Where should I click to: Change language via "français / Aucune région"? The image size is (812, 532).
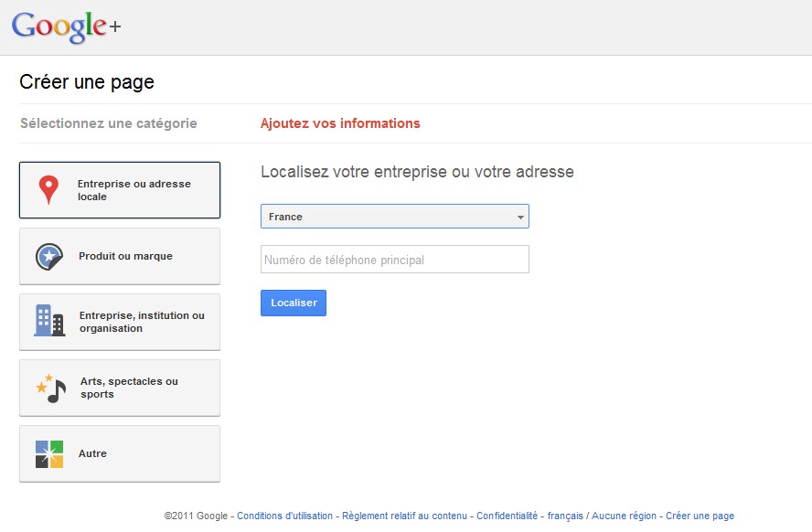602,516
